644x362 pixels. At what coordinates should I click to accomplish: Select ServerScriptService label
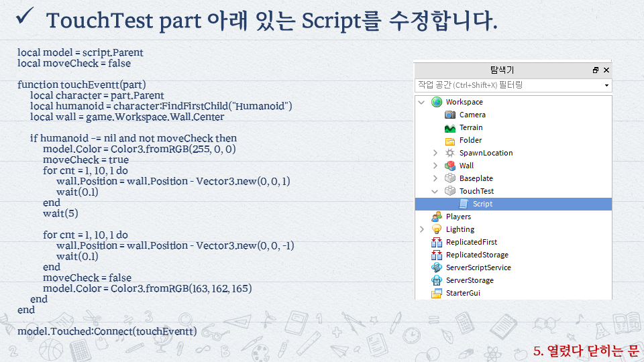(x=478, y=267)
